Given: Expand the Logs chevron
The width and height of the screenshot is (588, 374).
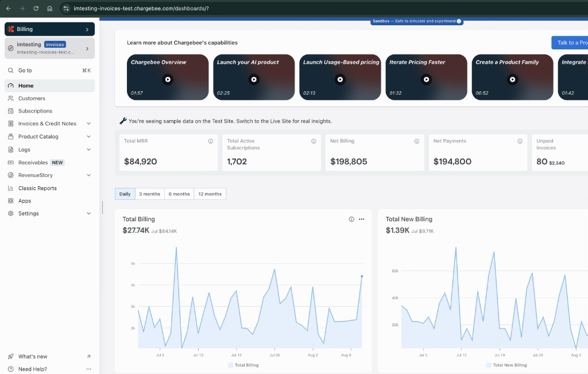Looking at the screenshot, I should click(x=89, y=150).
